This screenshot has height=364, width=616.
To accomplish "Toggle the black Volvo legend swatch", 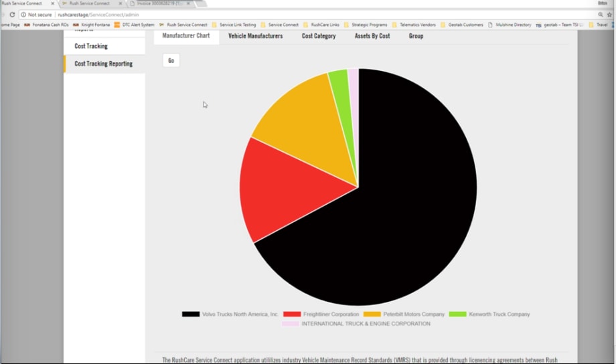I will point(191,314).
